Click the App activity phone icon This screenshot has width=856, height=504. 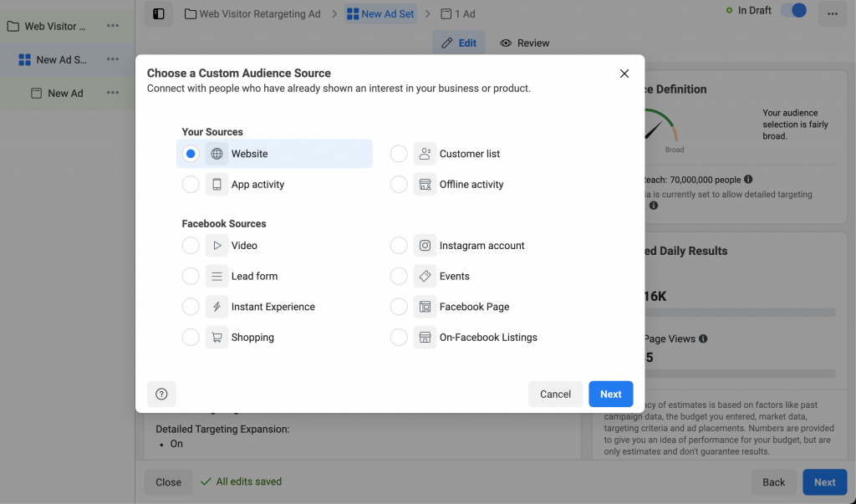[217, 185]
